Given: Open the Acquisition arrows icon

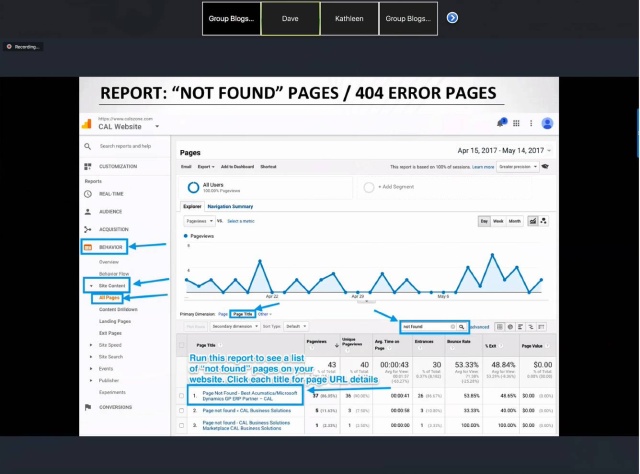Looking at the screenshot, I should 88,229.
